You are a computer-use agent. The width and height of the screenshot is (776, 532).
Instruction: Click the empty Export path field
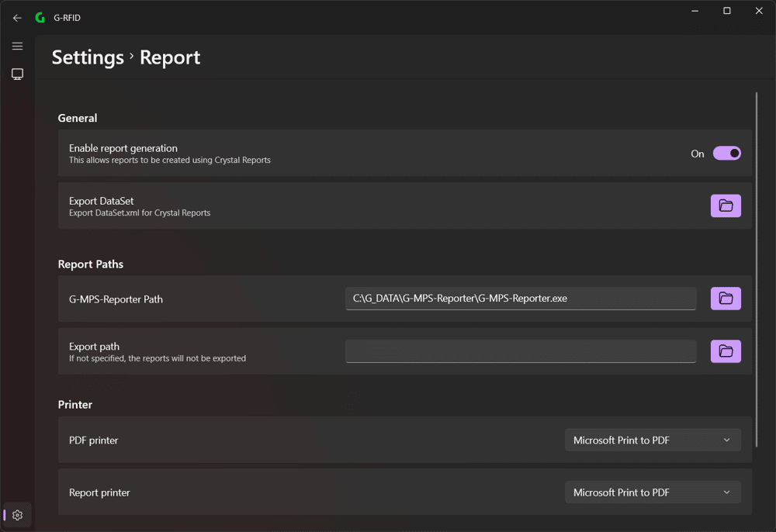(x=521, y=351)
